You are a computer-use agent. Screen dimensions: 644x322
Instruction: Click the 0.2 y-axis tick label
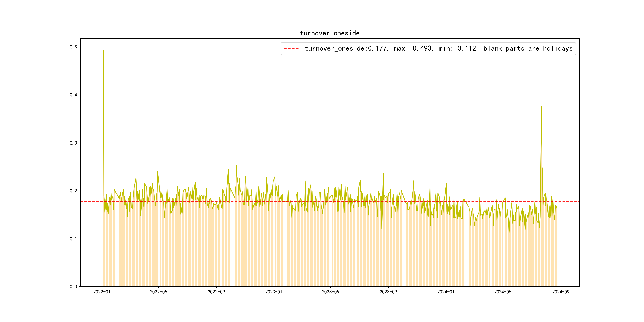pos(73,191)
